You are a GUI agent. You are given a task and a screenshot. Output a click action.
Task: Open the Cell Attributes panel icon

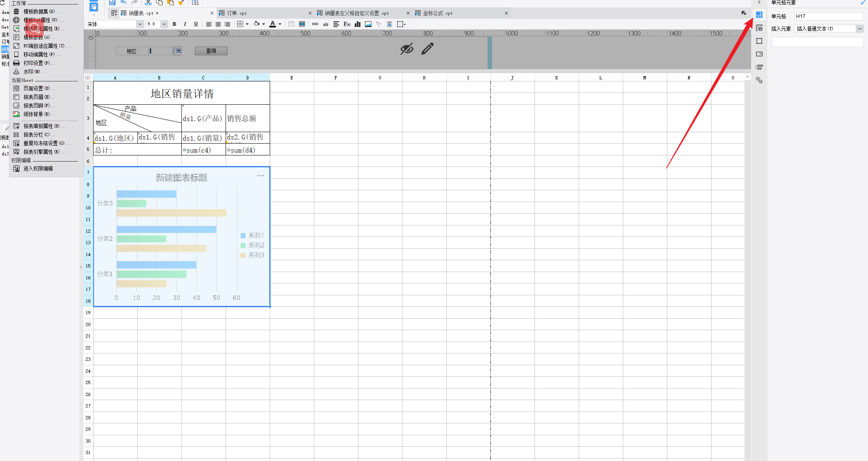pyautogui.click(x=759, y=28)
